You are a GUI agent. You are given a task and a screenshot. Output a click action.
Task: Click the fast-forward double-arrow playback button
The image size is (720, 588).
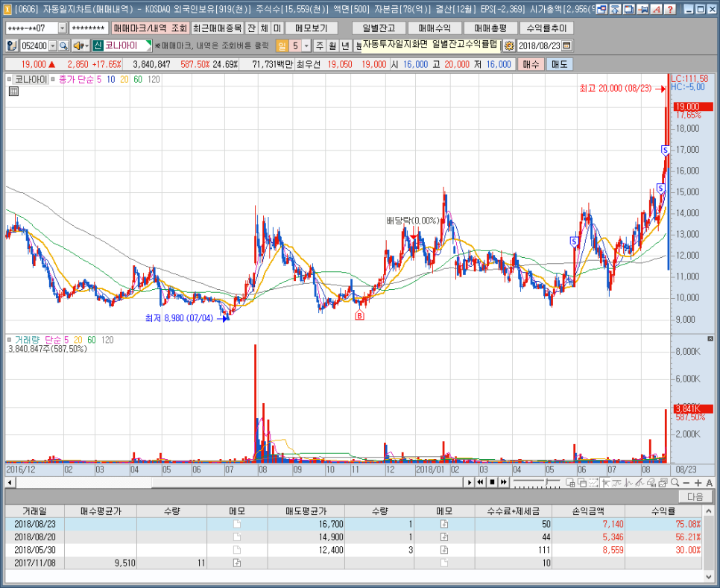click(504, 482)
